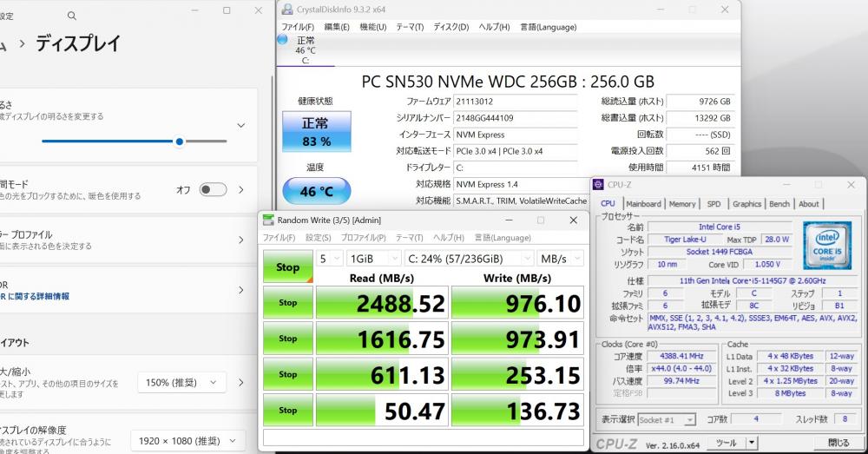Open CrystalDiskInfo 編集(E) menu
Screen dimensions: 868x454
click(337, 27)
